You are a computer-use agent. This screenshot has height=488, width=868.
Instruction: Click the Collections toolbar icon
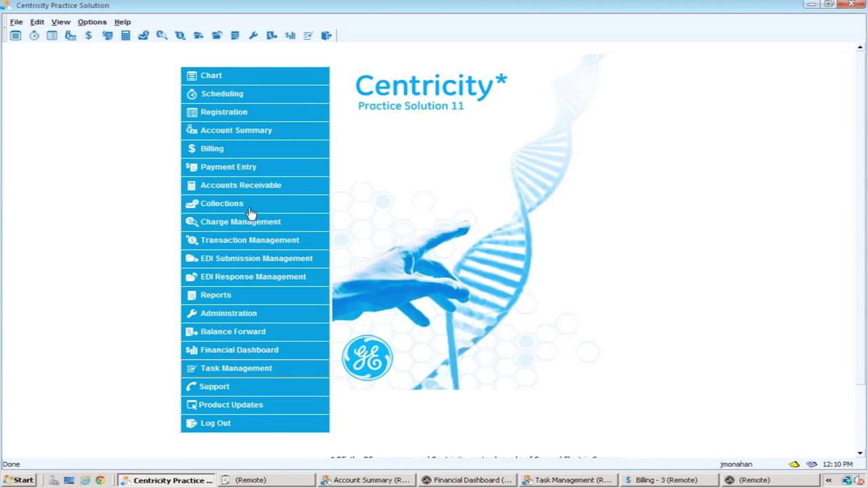tap(144, 35)
